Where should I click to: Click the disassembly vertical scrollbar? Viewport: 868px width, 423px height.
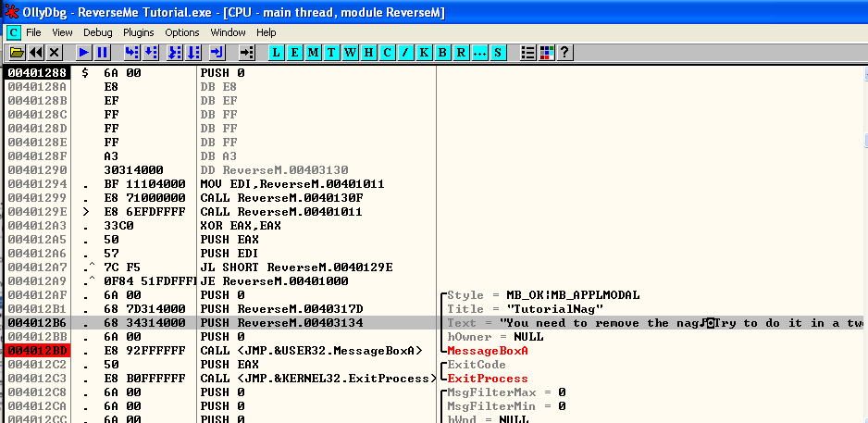coord(865,243)
